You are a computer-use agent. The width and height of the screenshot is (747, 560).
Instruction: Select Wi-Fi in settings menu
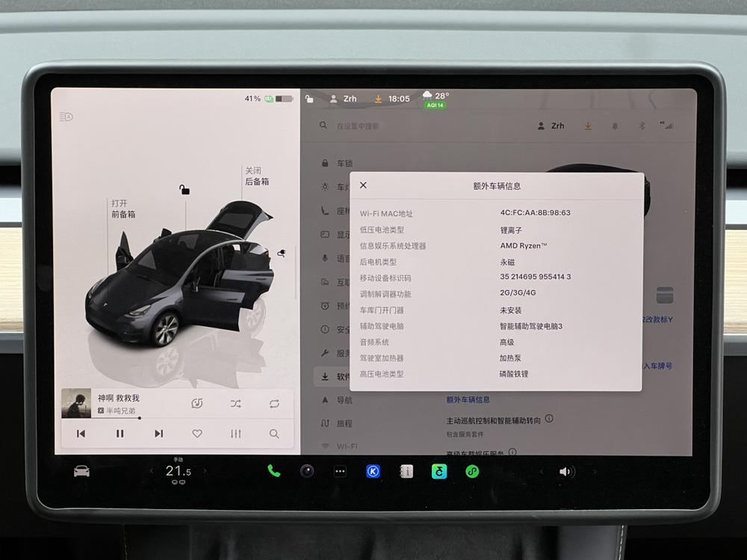339,447
